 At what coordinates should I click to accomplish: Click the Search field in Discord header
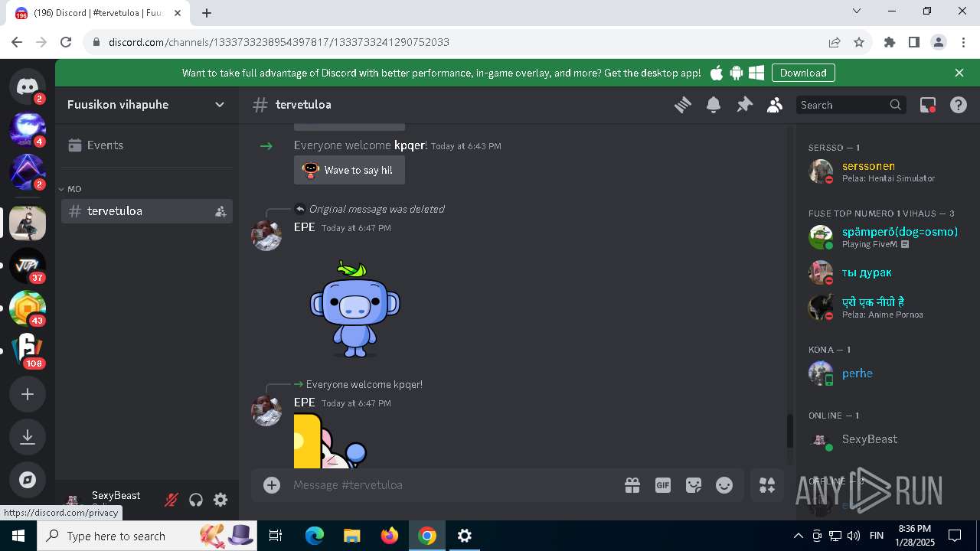point(851,105)
